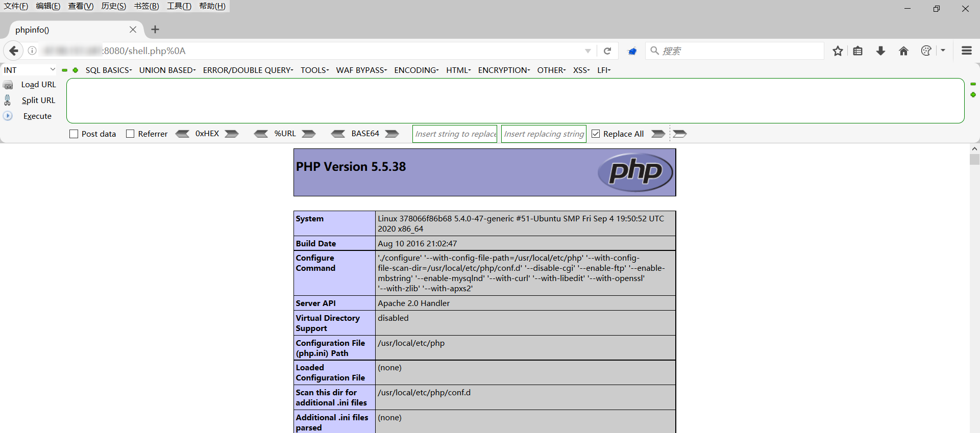980x433 pixels.
Task: Expand the LFI menu
Action: [604, 70]
